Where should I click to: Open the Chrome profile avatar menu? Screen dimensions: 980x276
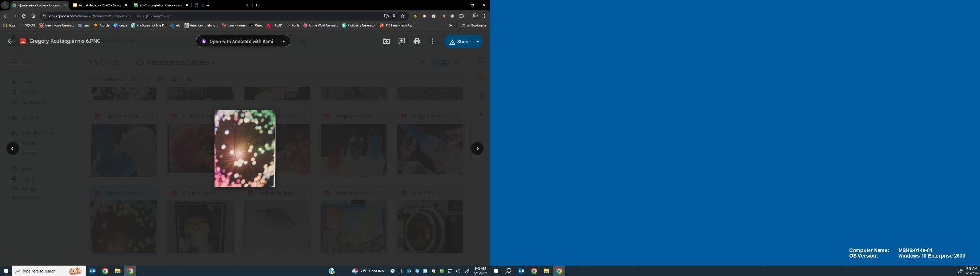[x=475, y=16]
